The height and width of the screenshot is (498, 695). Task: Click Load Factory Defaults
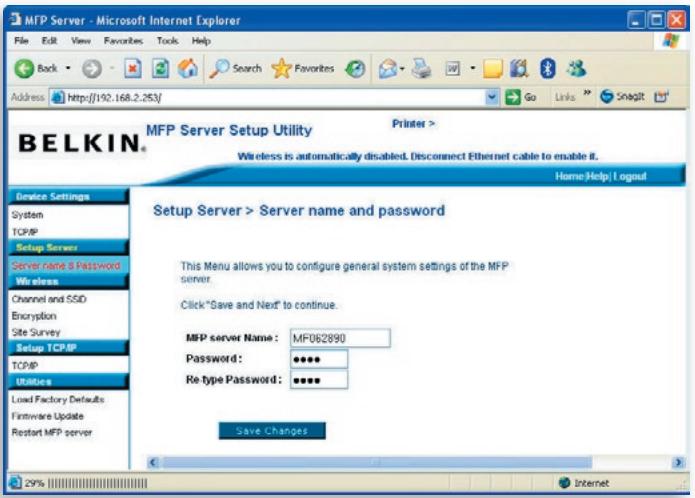(58, 399)
